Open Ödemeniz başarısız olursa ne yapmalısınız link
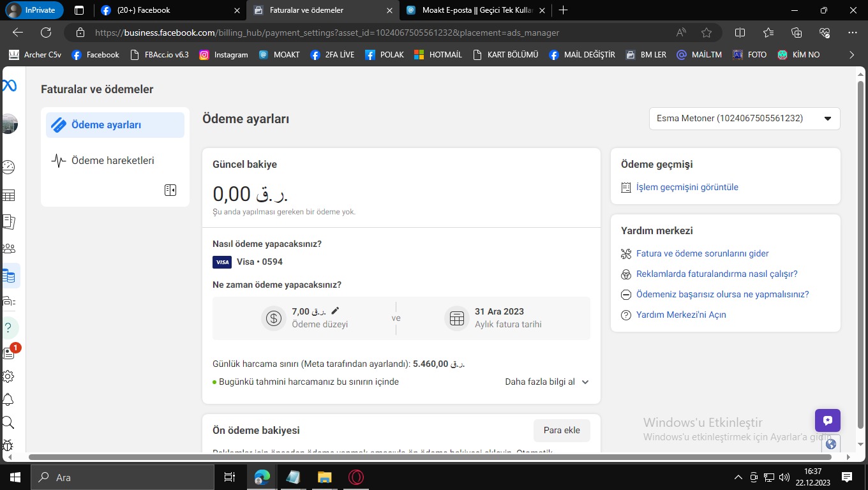This screenshot has width=868, height=490. tap(722, 294)
